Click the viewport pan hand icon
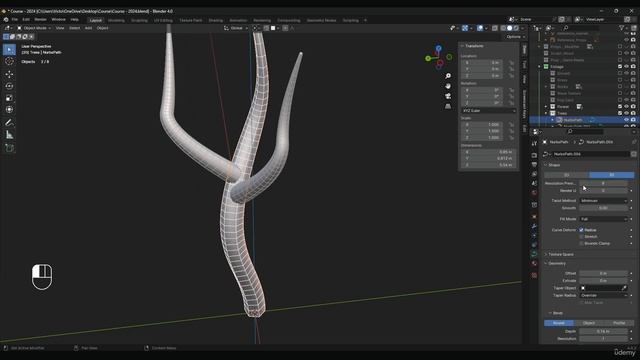 click(448, 86)
